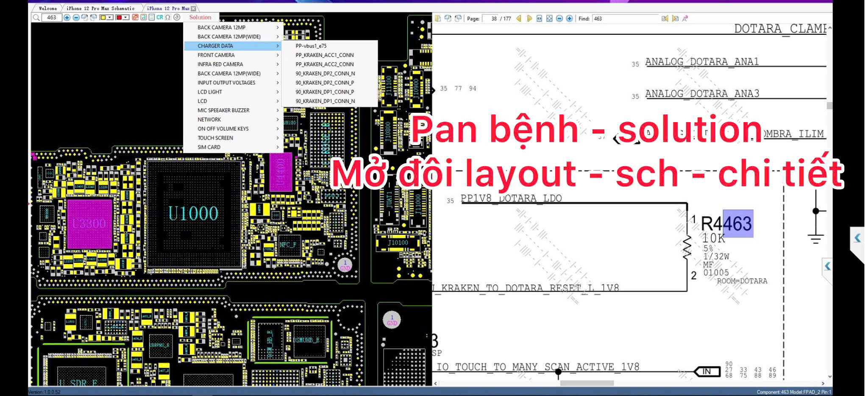
Task: Expand the SIM CARD submenu arrow
Action: pos(278,147)
